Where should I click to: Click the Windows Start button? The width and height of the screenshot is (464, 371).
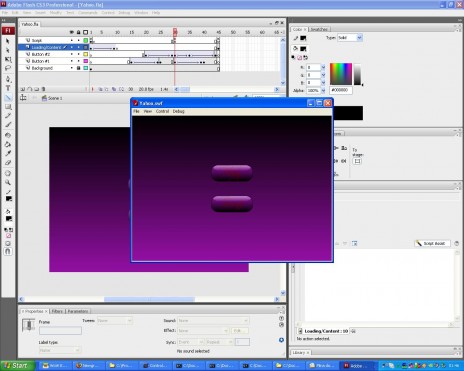pos(18,366)
